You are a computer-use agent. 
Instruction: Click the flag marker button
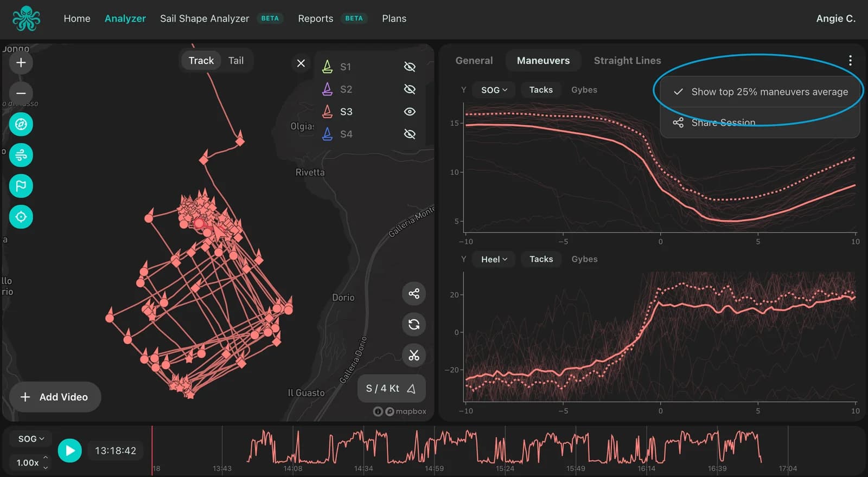[x=21, y=186]
